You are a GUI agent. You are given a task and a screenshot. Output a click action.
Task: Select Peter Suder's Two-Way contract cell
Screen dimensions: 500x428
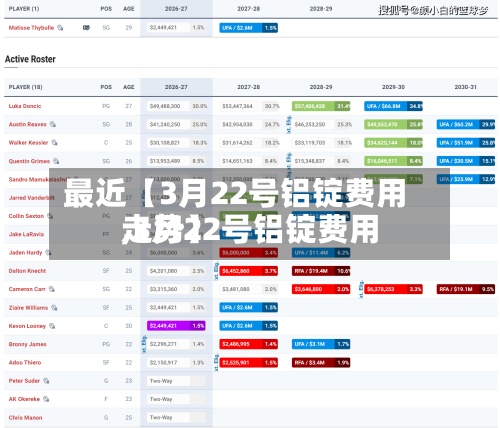point(177,381)
